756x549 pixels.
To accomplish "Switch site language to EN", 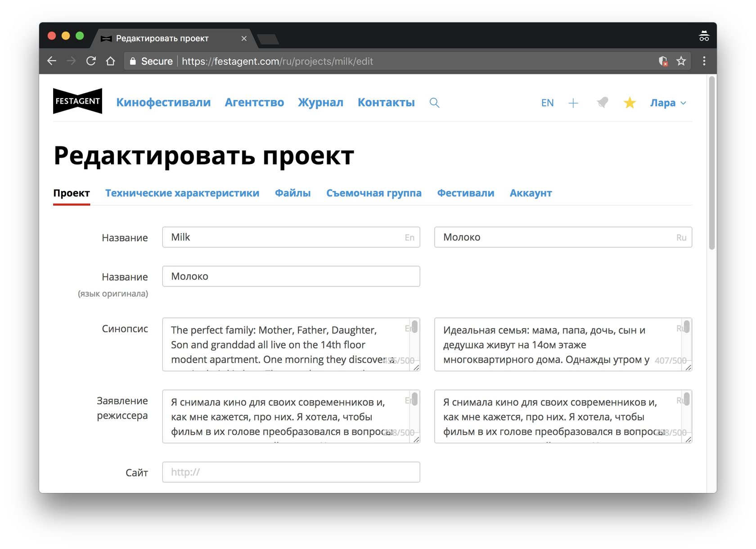I will pos(547,103).
